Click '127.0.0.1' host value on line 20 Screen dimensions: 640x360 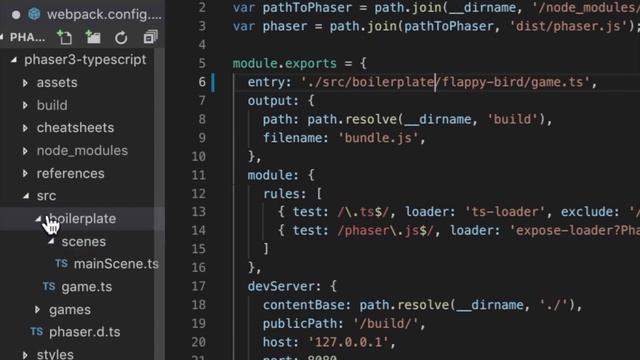click(x=348, y=342)
